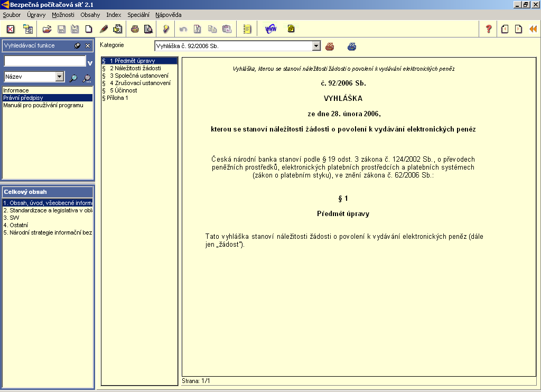Click the cut scissors toolbar icon
The image size is (541, 392).
click(198, 30)
